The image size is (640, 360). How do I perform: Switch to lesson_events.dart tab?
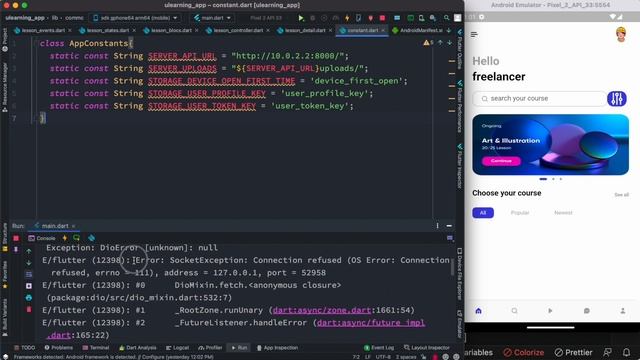pos(43,31)
